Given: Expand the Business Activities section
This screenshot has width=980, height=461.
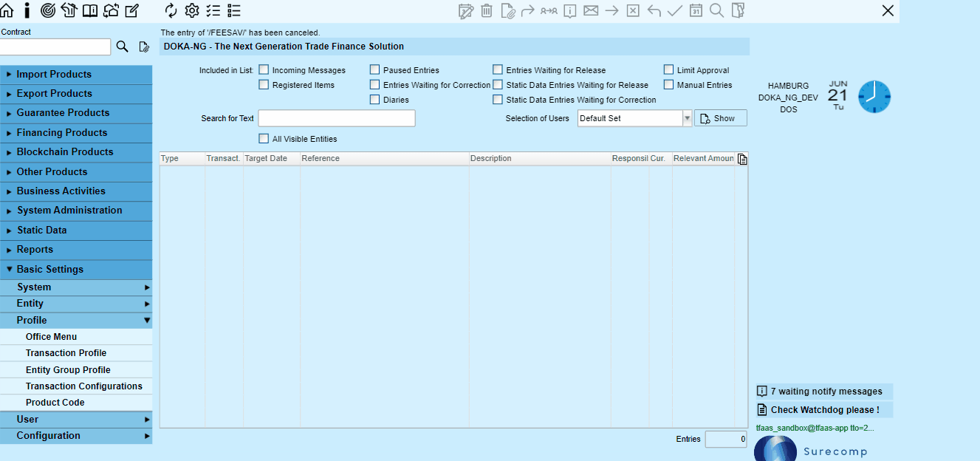Looking at the screenshot, I should [x=76, y=191].
